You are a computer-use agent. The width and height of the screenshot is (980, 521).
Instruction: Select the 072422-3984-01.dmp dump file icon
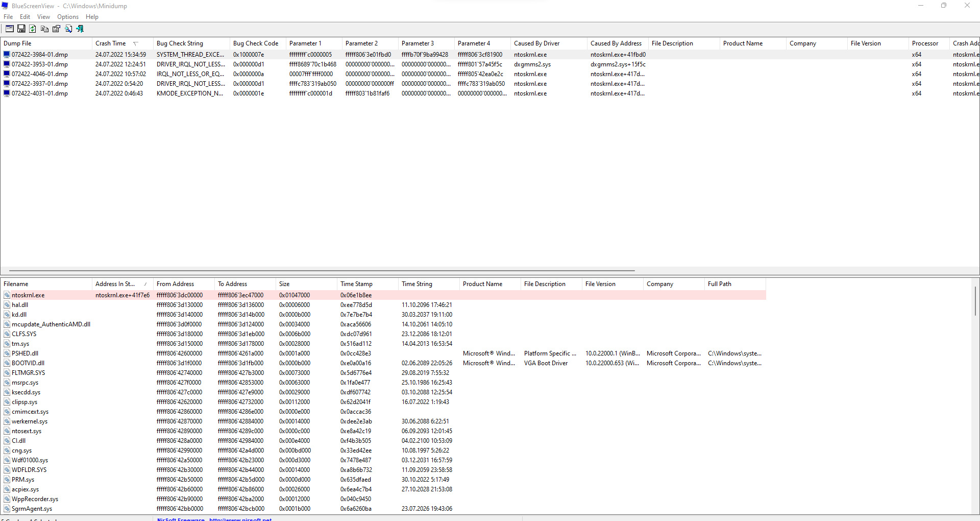coord(7,54)
